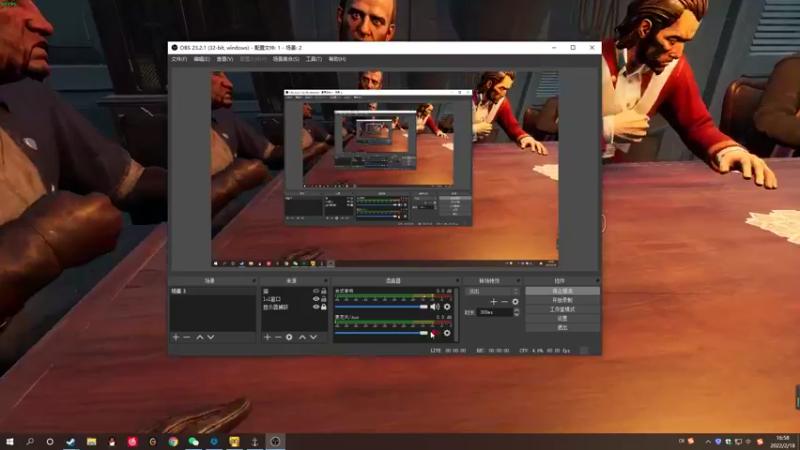800x450 pixels.
Task: Add a new source with the plus icon
Action: [267, 337]
